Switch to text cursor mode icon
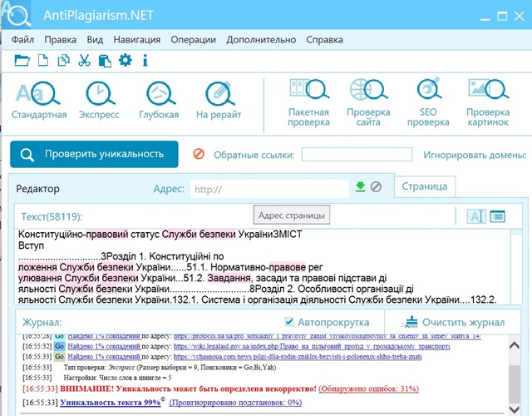Viewport: 532px width, 416px height. (476, 216)
